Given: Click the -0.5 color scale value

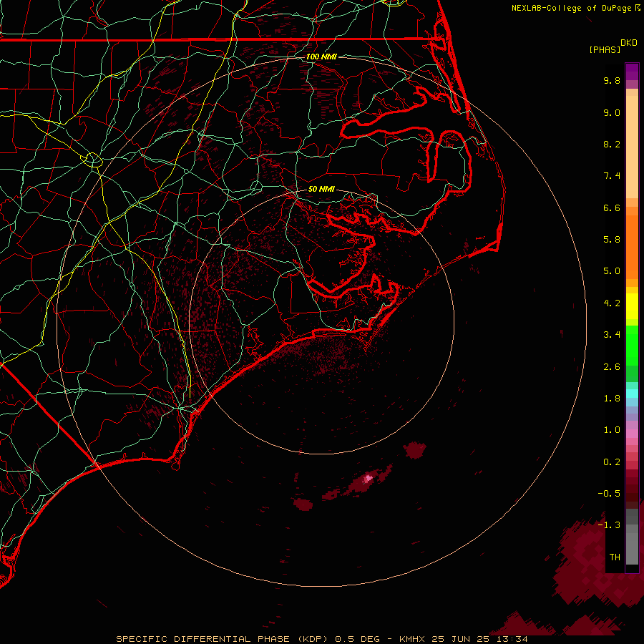Looking at the screenshot, I should pyautogui.click(x=609, y=494).
